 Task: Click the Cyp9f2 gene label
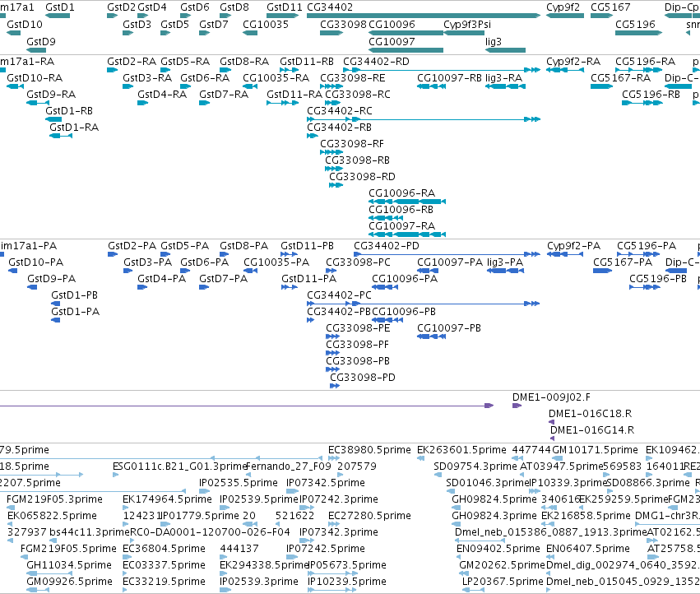pos(563,7)
